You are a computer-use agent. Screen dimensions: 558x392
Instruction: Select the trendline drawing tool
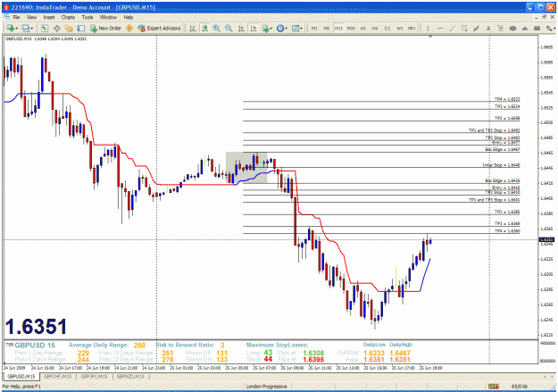click(453, 28)
